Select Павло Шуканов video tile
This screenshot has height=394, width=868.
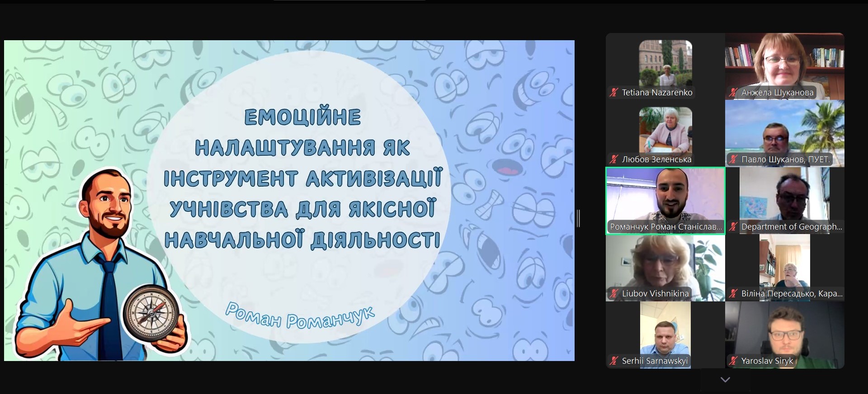pos(785,133)
